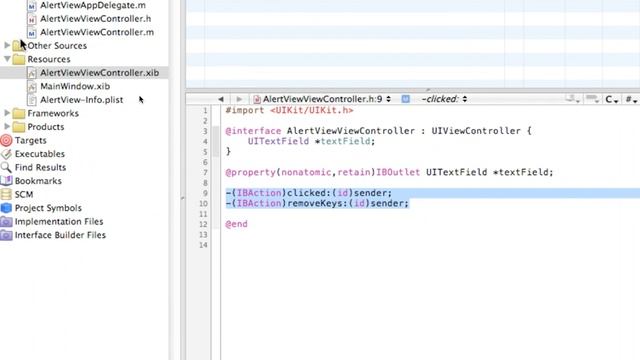Open file history pop-up AlertViewViewController.h:9
The height and width of the screenshot is (360, 640).
point(322,99)
